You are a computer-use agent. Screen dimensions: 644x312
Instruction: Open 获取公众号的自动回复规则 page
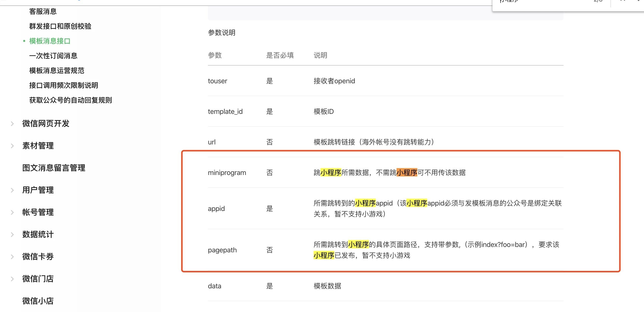[71, 100]
